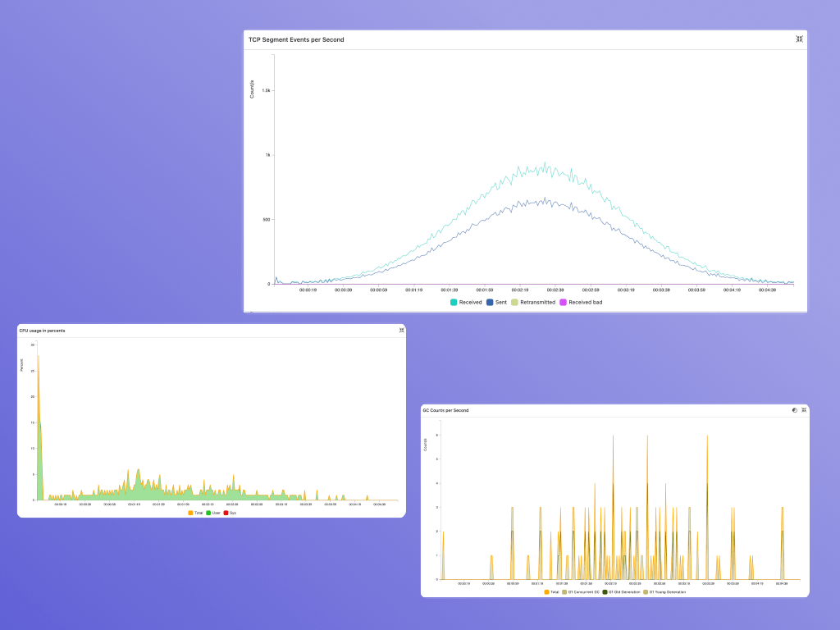
Task: Toggle the Sys series in CPU usage legend
Action: pos(230,513)
